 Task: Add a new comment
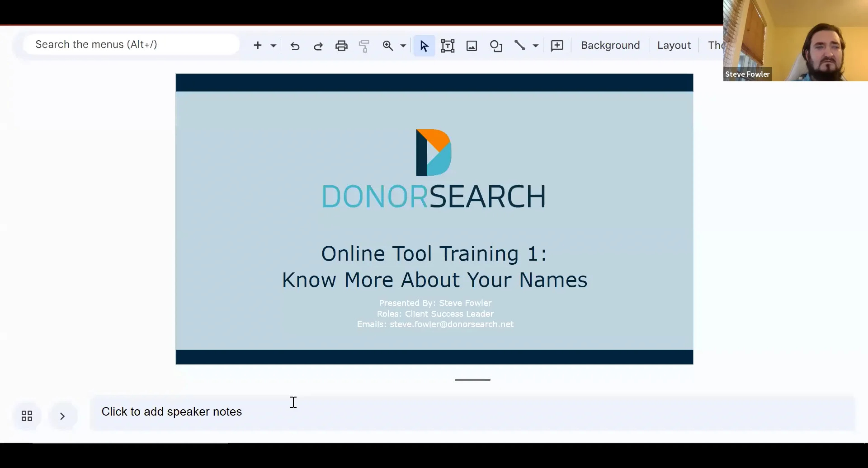tap(557, 46)
